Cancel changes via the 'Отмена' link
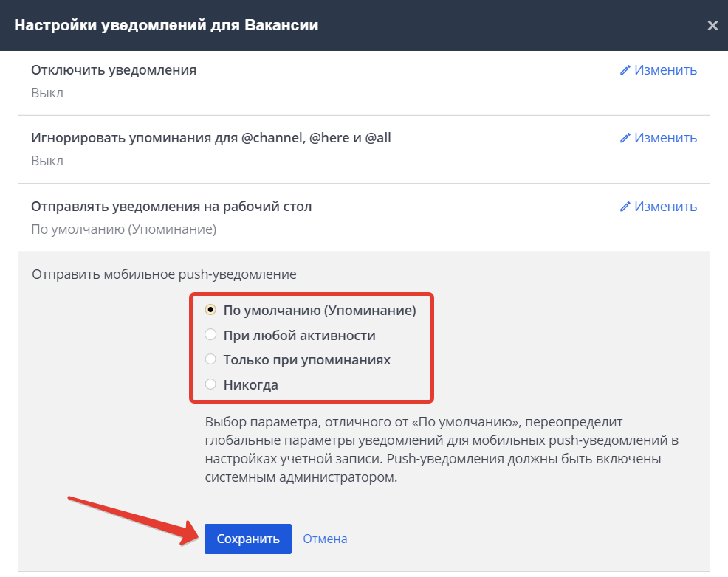728x577 pixels. coord(324,539)
